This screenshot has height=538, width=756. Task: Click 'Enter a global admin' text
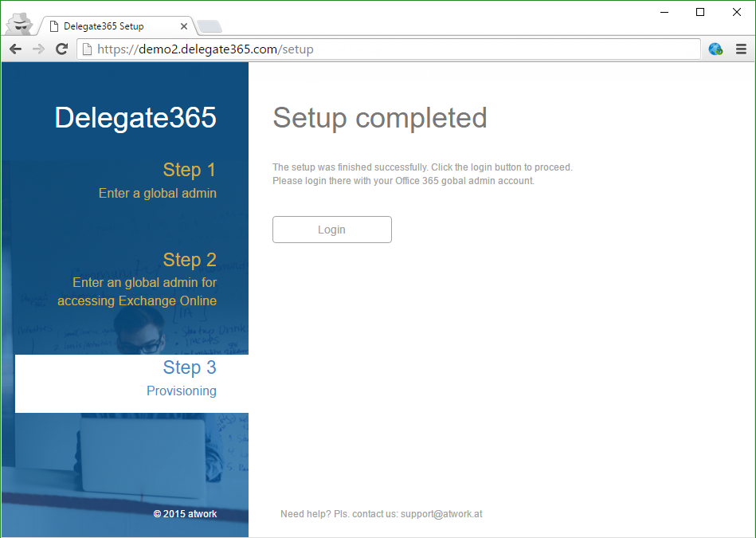click(x=158, y=193)
